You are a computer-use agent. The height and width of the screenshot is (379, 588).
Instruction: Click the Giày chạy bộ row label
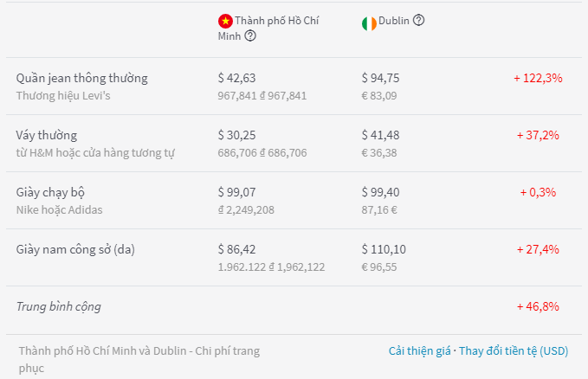(50, 192)
